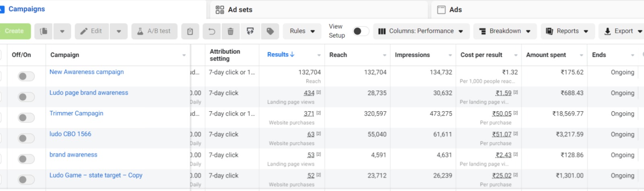Screen dimensions: 644x191
Task: Click the tag label icon
Action: (270, 31)
